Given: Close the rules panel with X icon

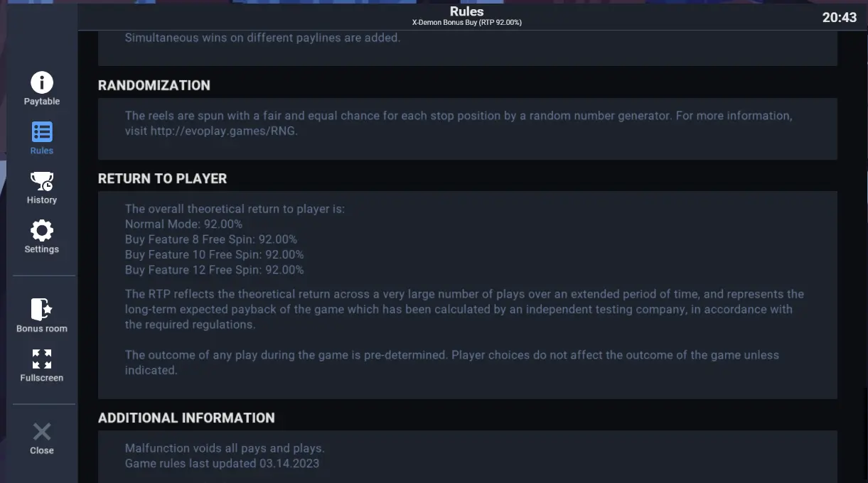Looking at the screenshot, I should pos(42,431).
